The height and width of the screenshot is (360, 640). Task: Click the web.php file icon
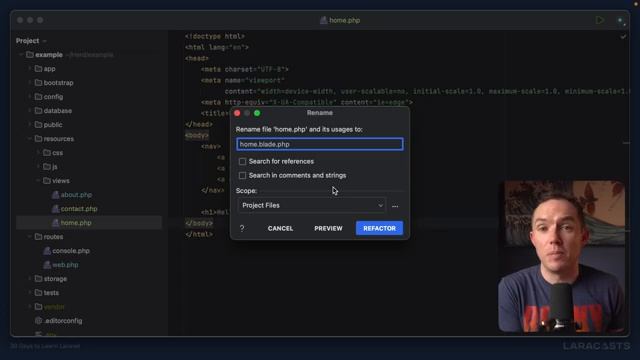click(x=47, y=264)
